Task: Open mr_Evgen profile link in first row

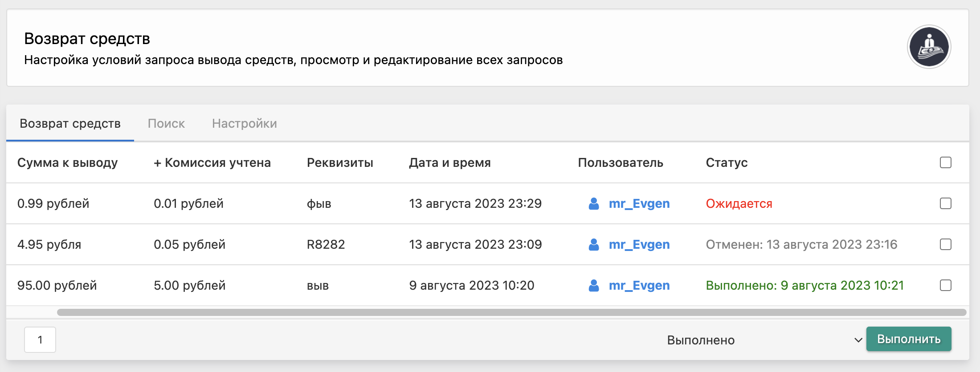Action: pyautogui.click(x=639, y=204)
